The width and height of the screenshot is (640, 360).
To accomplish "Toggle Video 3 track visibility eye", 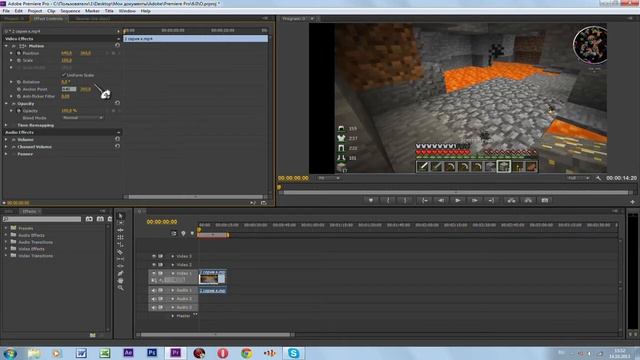I will point(154,256).
